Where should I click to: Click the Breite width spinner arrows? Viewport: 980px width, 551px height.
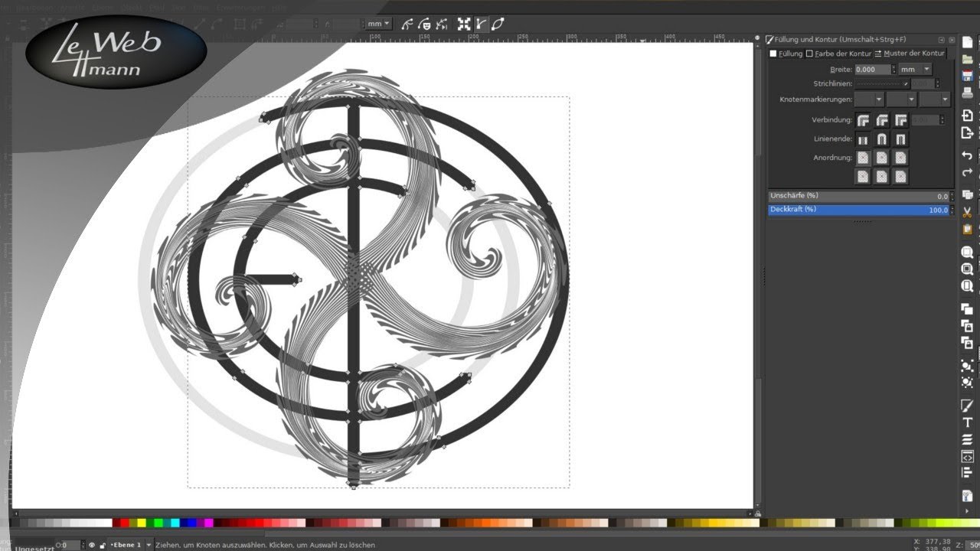point(893,69)
